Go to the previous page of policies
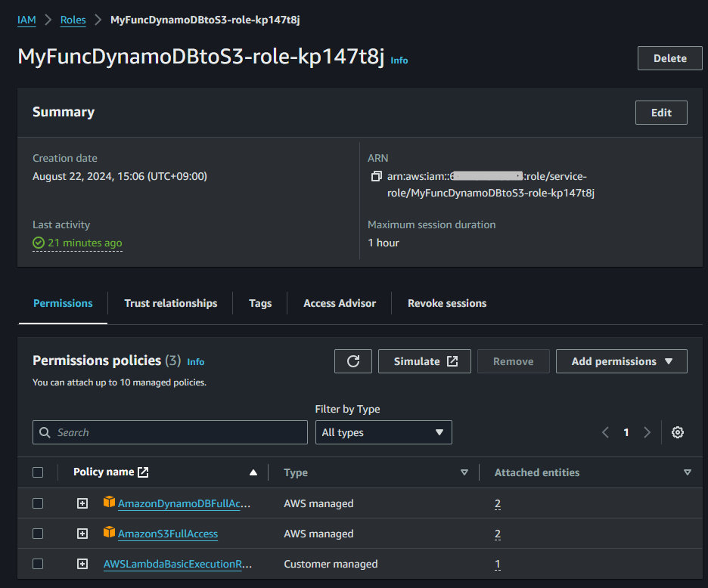 click(605, 432)
